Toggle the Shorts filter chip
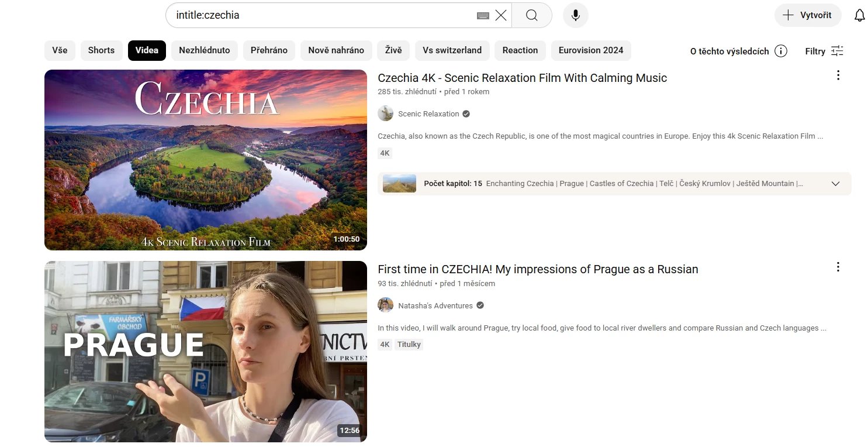Screen dimensions: 868x447 [101, 50]
